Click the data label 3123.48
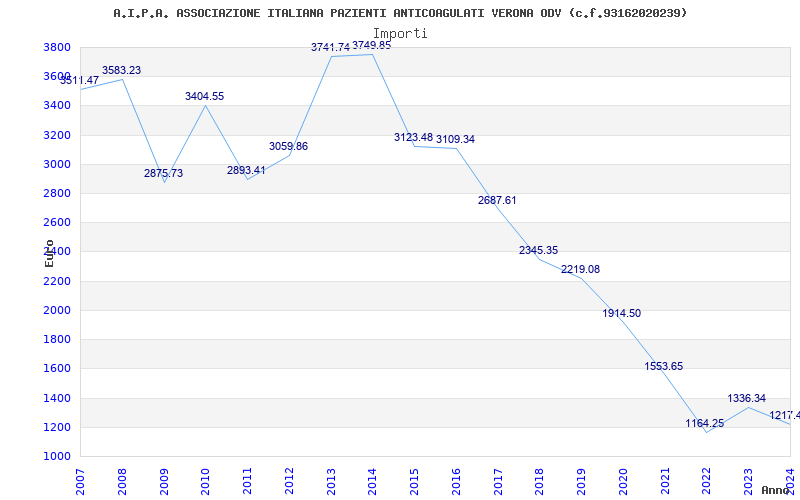The width and height of the screenshot is (800, 500). 413,137
